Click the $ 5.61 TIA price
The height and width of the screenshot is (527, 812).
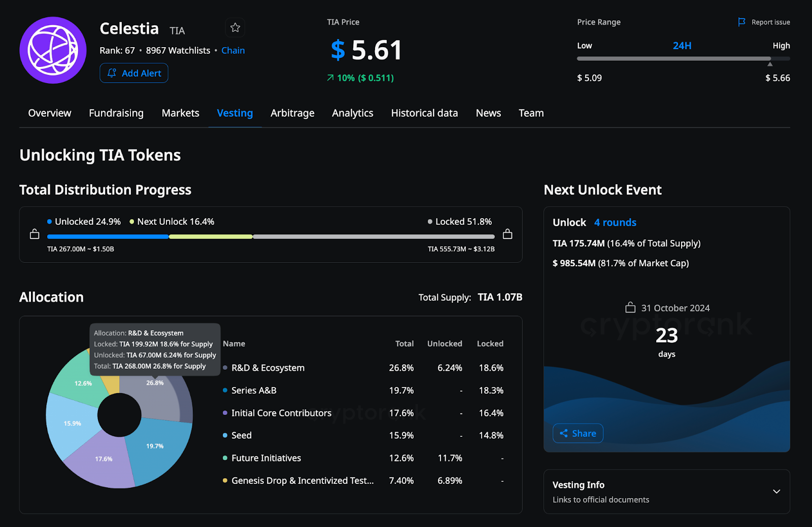(366, 50)
